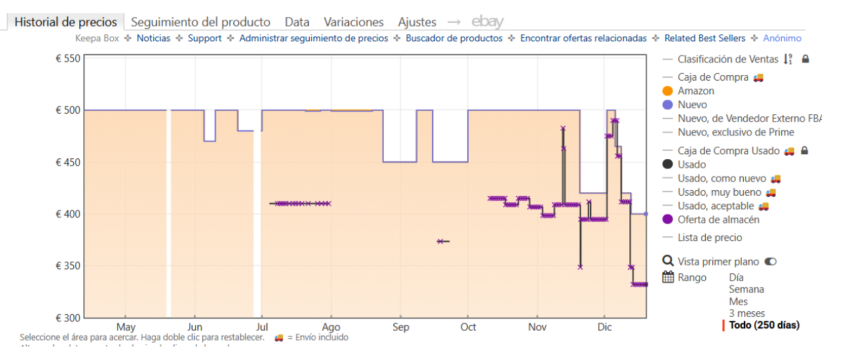Click the Related Best Sellers link
868x354 pixels.
pyautogui.click(x=705, y=38)
